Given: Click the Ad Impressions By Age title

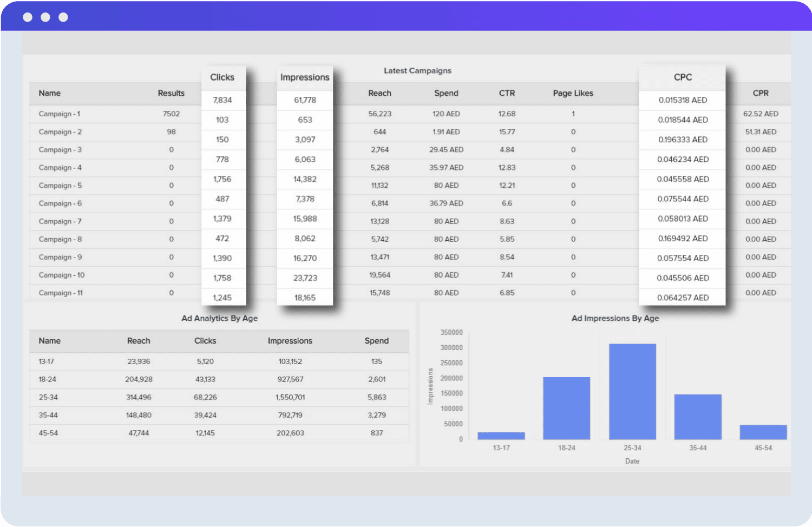Looking at the screenshot, I should click(615, 318).
